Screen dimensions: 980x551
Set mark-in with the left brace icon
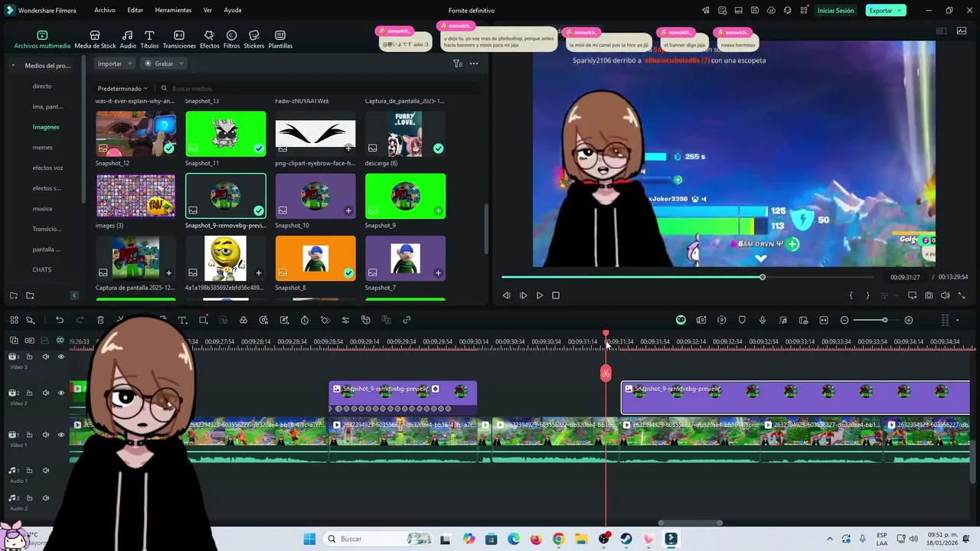click(x=851, y=295)
